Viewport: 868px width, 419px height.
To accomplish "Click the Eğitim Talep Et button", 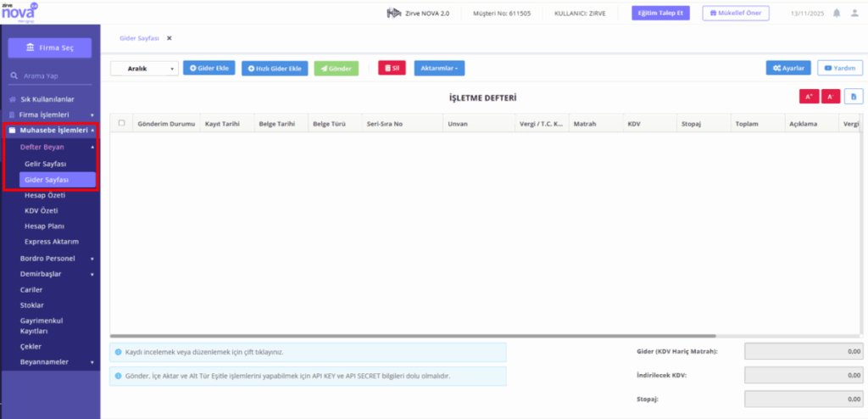I will (660, 13).
